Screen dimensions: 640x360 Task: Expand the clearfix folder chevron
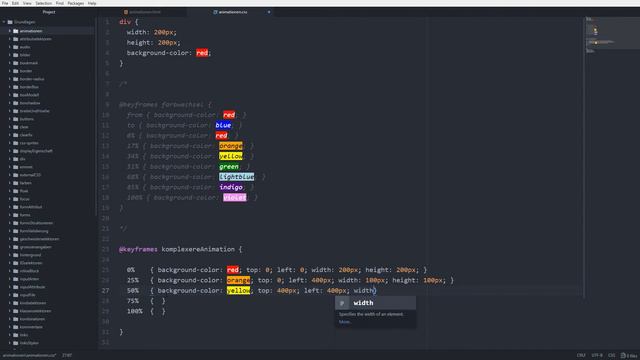click(10, 135)
